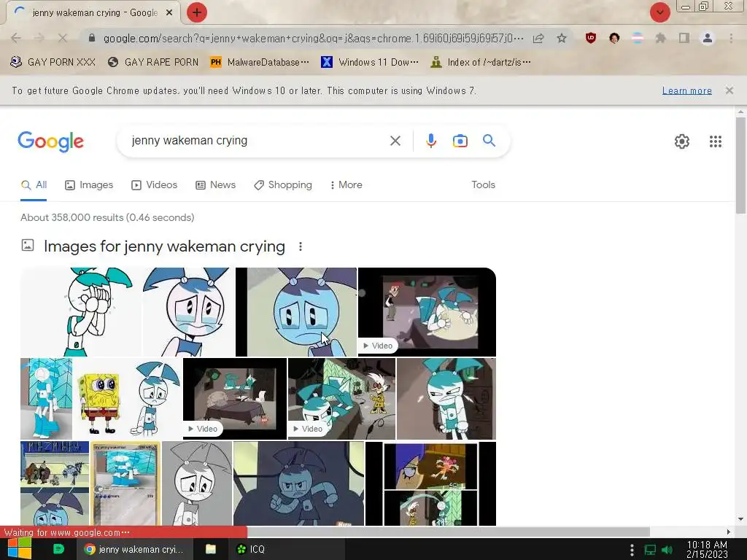The width and height of the screenshot is (747, 560).
Task: Bookmark this page with the star icon
Action: tap(562, 38)
